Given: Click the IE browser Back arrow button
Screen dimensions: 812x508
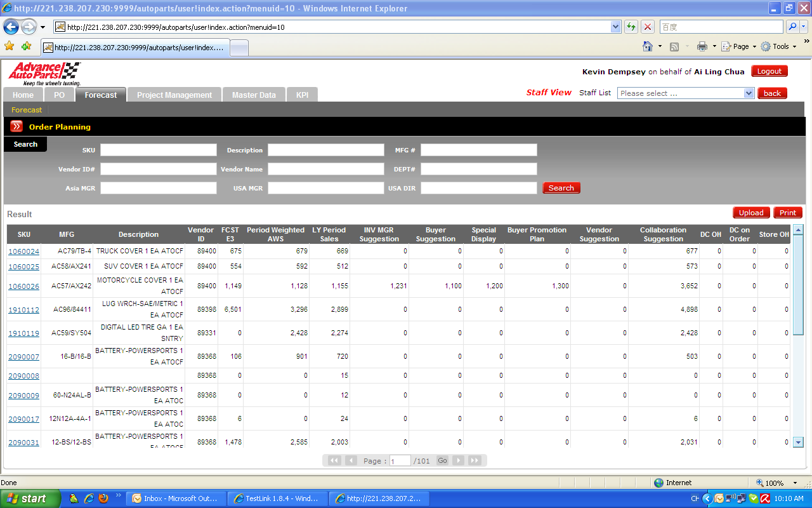Looking at the screenshot, I should coord(11,27).
